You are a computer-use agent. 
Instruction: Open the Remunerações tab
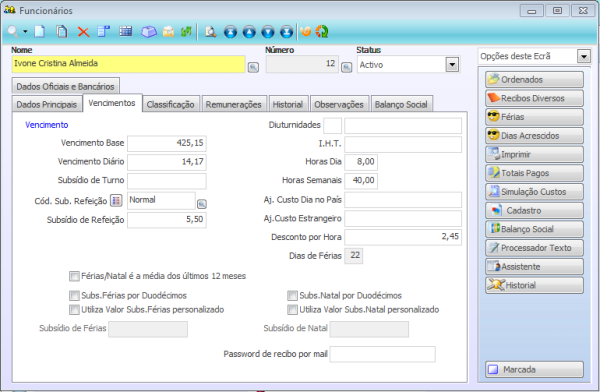(x=234, y=104)
